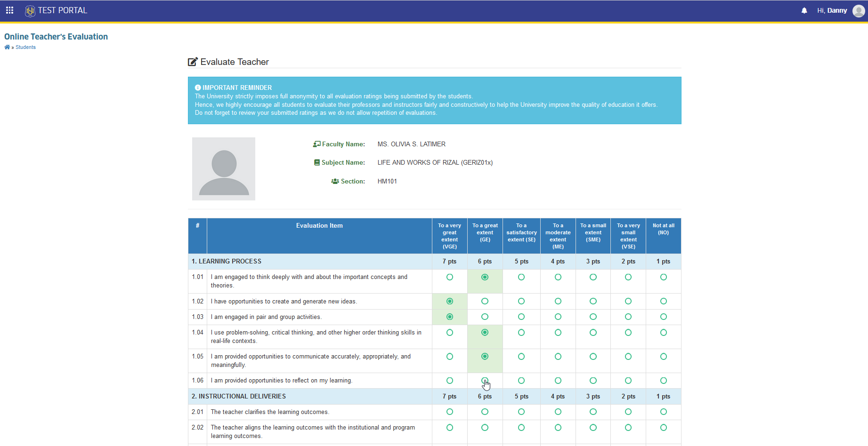Image resolution: width=868 pixels, height=446 pixels.
Task: Select VGE rating for item 1.05
Action: 450,357
